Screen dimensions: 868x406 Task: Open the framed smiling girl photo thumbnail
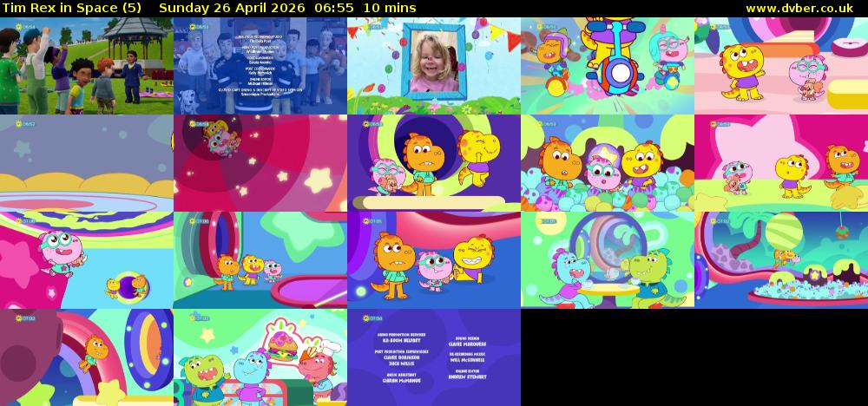434,66
